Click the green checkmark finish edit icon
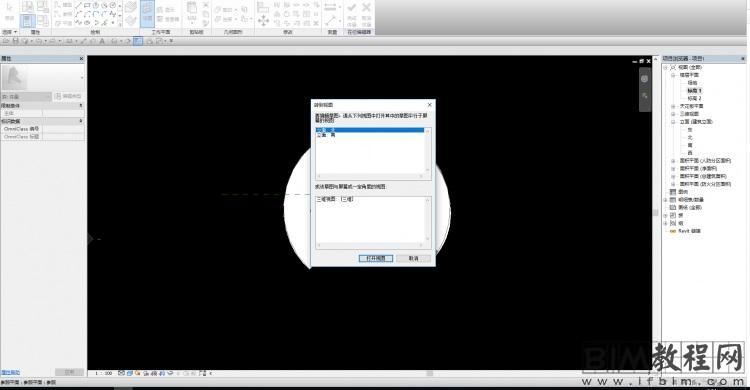The height and width of the screenshot is (390, 750). [352, 8]
